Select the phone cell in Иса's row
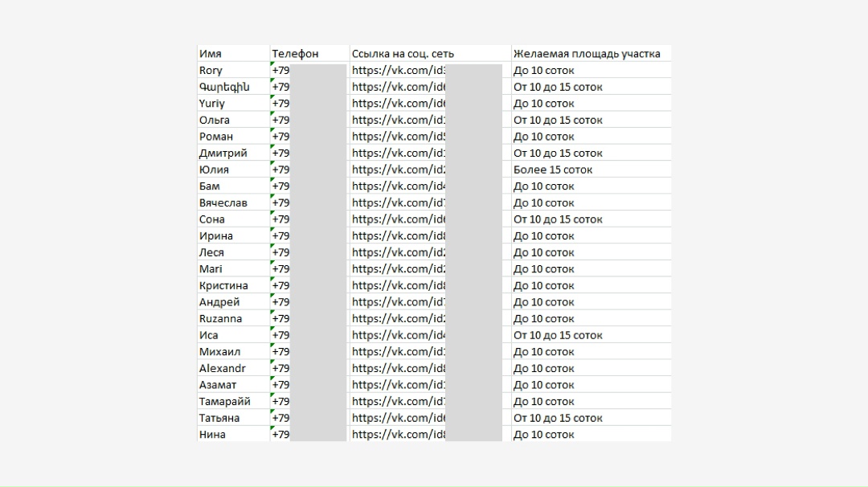The width and height of the screenshot is (868, 487). [281, 335]
